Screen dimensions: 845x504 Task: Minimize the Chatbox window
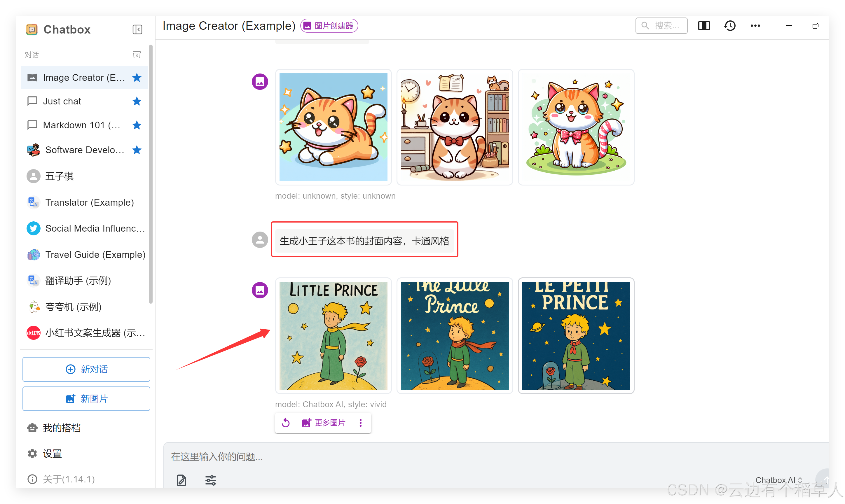pyautogui.click(x=789, y=26)
